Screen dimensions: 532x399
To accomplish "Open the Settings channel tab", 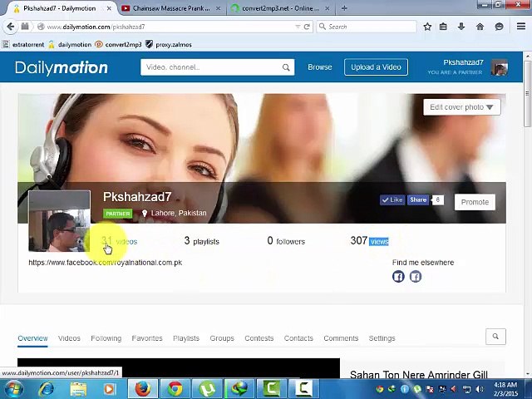I will 382,338.
